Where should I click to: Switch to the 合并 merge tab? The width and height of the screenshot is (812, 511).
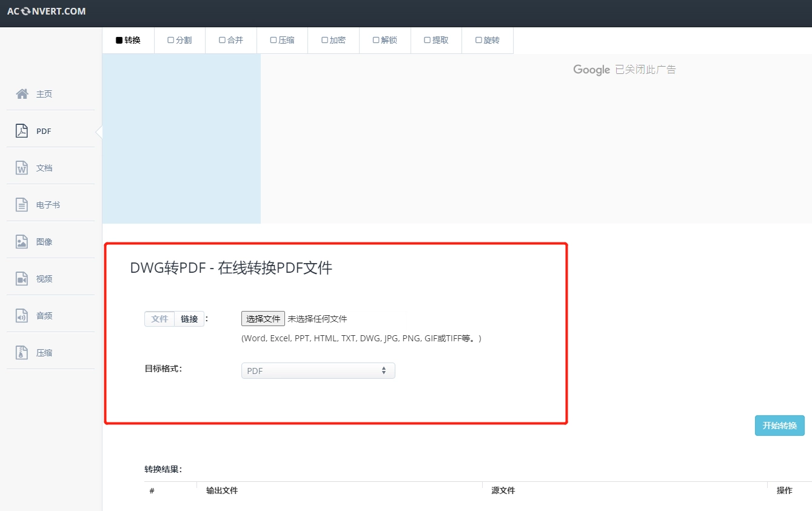point(231,40)
